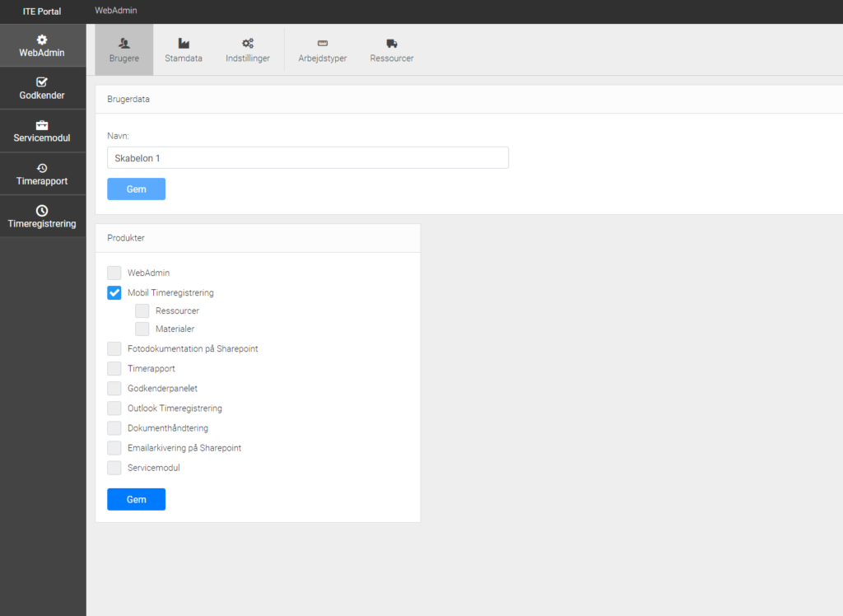Open the Godkender sidebar label

pos(42,96)
